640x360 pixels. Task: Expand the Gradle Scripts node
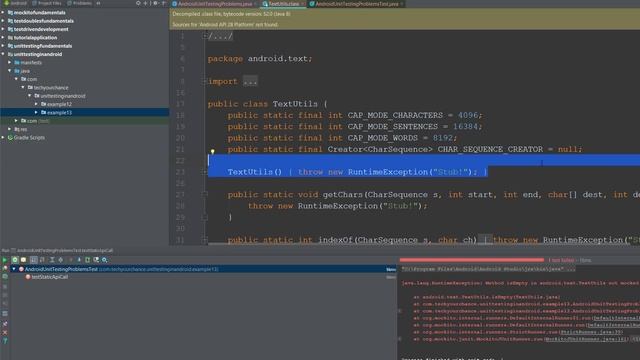tap(3, 138)
